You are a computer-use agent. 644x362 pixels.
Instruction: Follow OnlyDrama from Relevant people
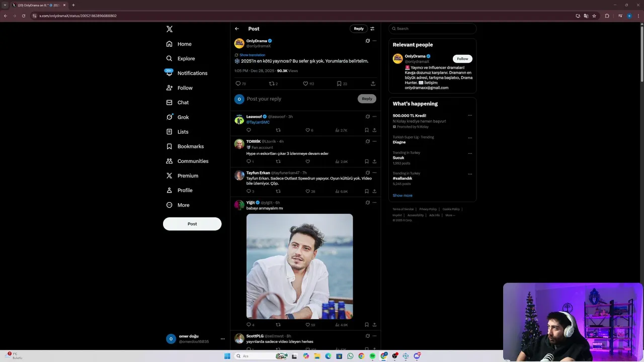point(462,59)
